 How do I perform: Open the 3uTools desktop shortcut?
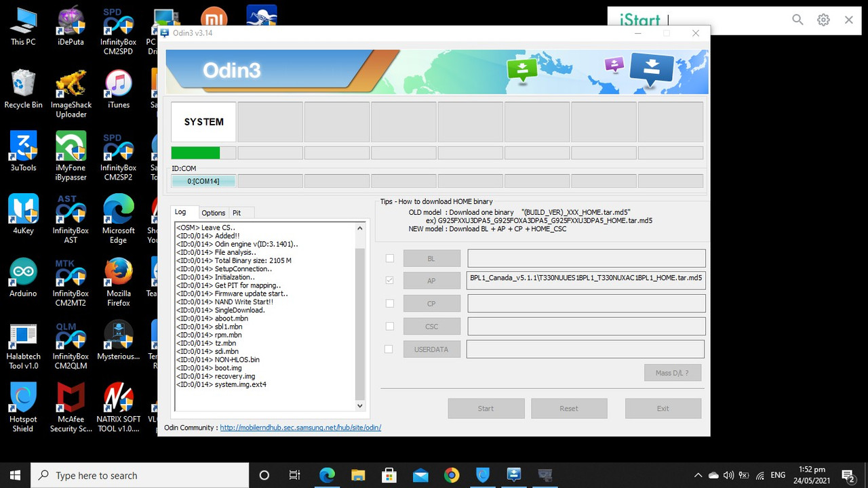tap(23, 152)
